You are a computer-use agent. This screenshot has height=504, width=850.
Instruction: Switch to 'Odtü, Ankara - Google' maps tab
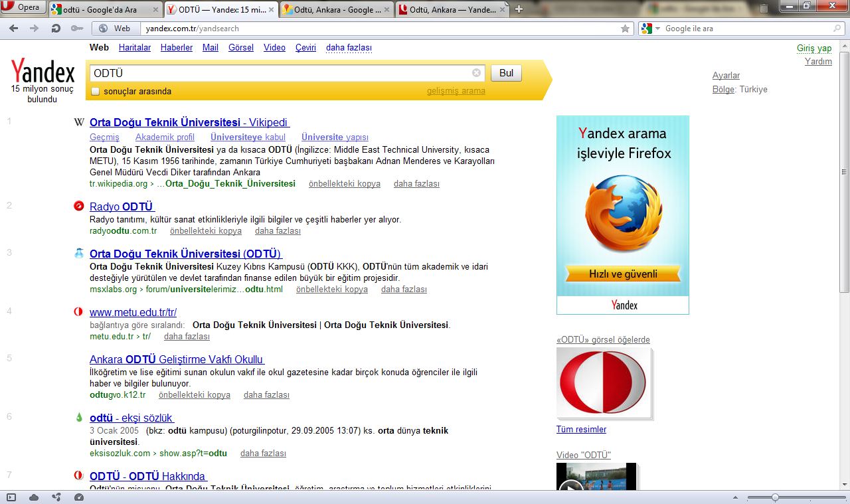click(x=337, y=9)
